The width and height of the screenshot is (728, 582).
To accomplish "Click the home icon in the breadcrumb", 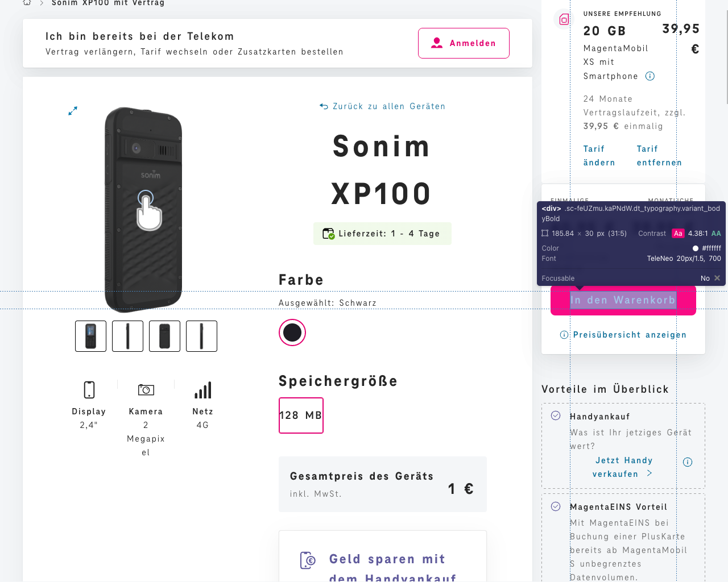I will 27,2.
